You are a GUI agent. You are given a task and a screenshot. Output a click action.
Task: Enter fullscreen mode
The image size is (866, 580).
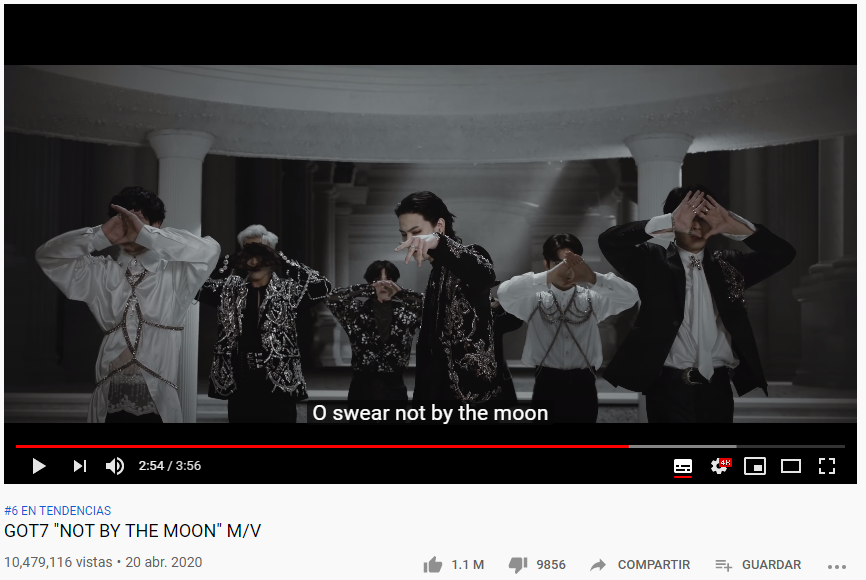click(827, 466)
